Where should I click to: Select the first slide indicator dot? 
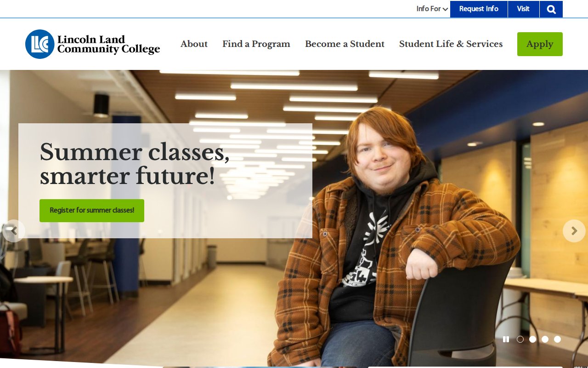[520, 339]
